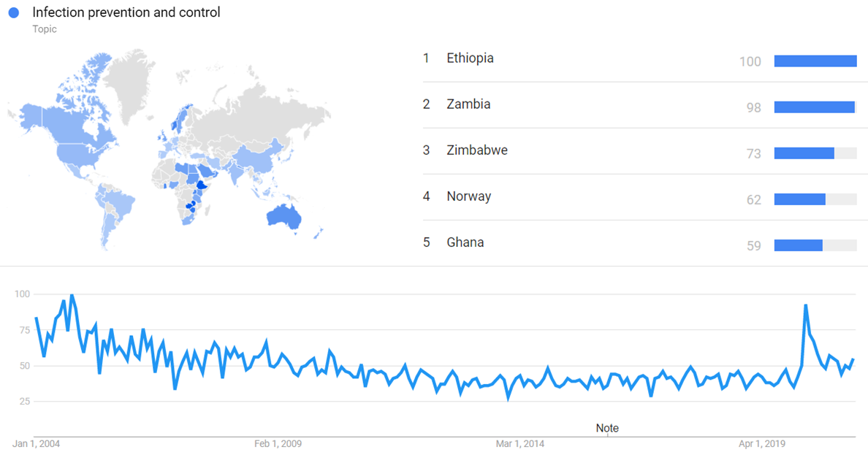The height and width of the screenshot is (463, 868).
Task: Open Zimbabwe from the country ranking
Action: point(477,150)
